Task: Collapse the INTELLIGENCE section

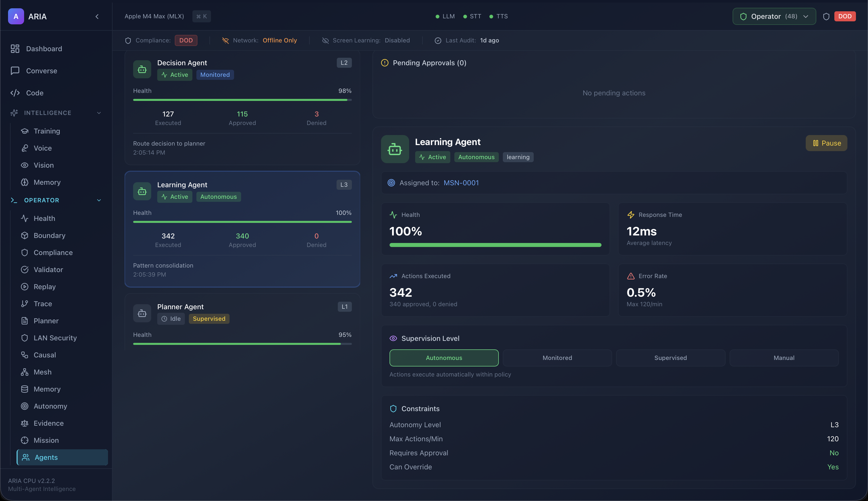Action: pos(99,113)
